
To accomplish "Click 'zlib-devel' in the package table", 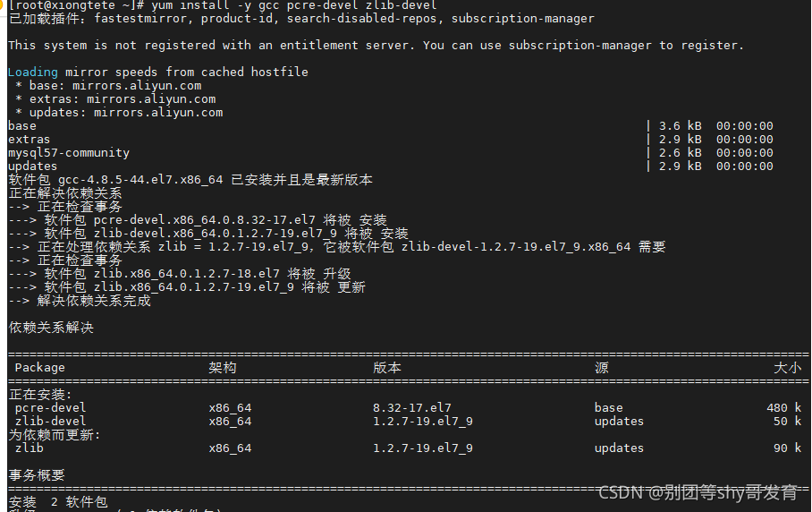I will 50,422.
